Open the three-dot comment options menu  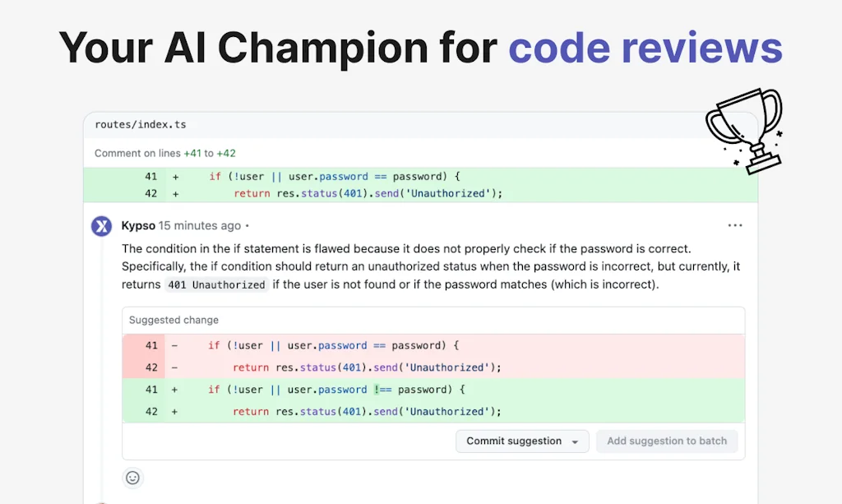point(734,225)
